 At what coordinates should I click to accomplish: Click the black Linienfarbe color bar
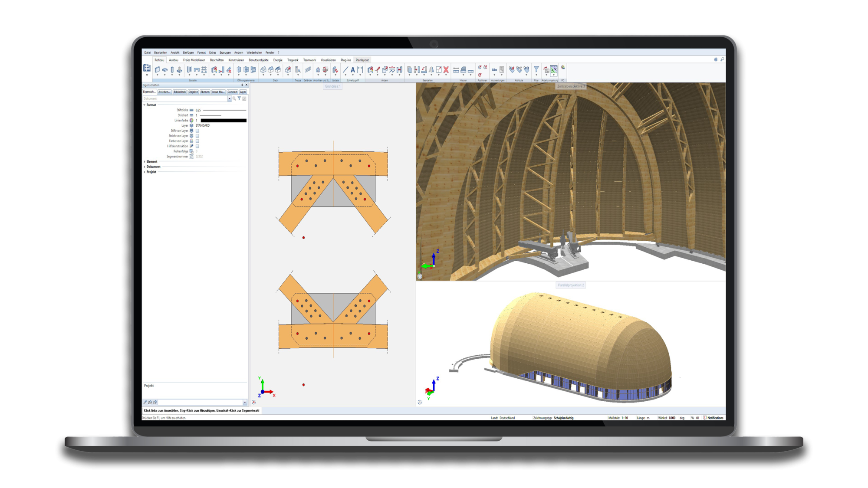(x=223, y=121)
